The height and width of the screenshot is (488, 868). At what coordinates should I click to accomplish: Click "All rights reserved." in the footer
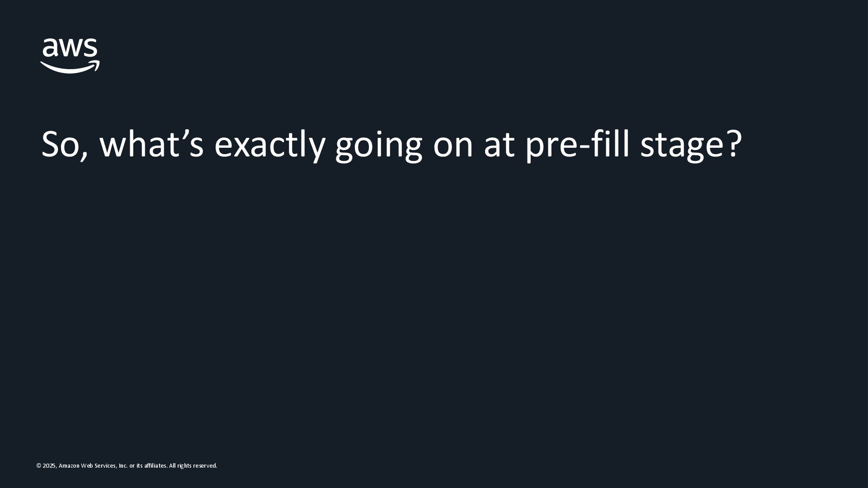193,466
